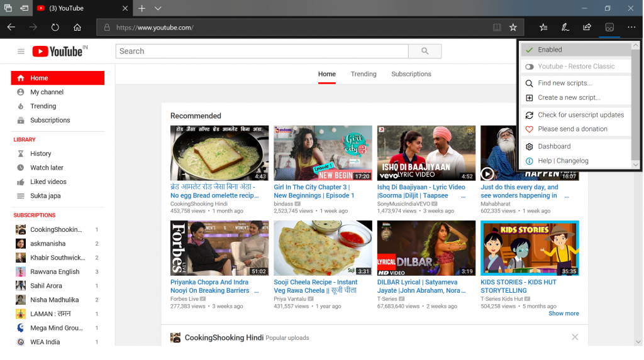Click up arrow of Tampermonkey popup scrollbar
The height and width of the screenshot is (360, 644).
click(x=635, y=46)
